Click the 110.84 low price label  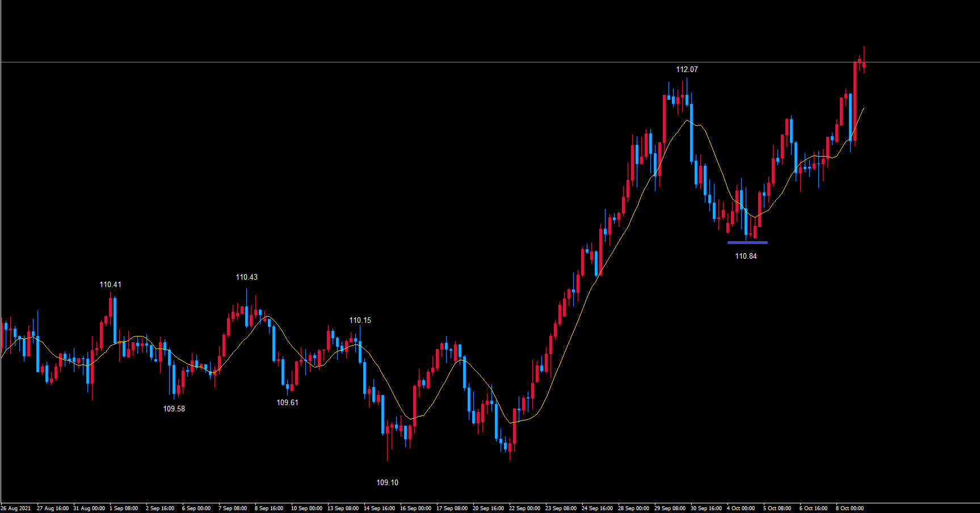(746, 256)
